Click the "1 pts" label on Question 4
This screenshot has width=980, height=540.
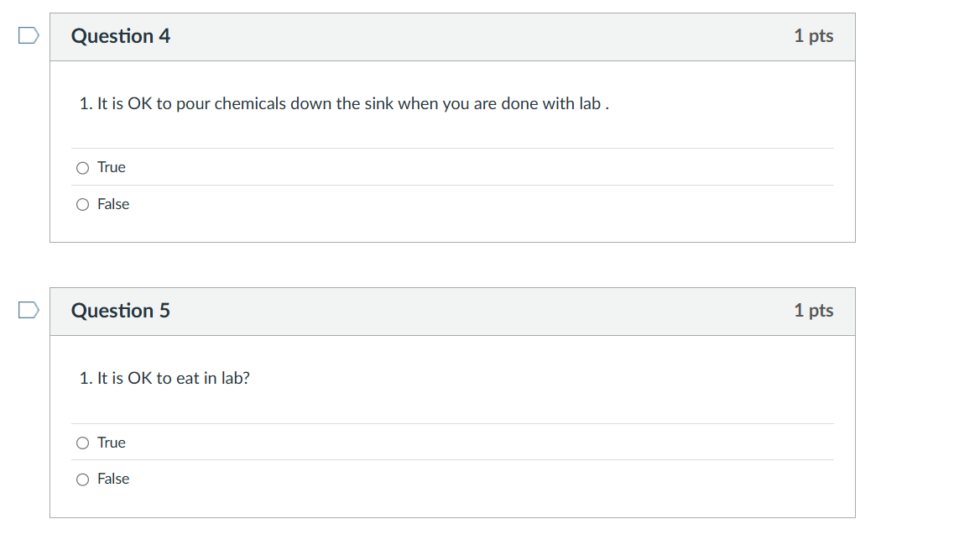point(813,36)
